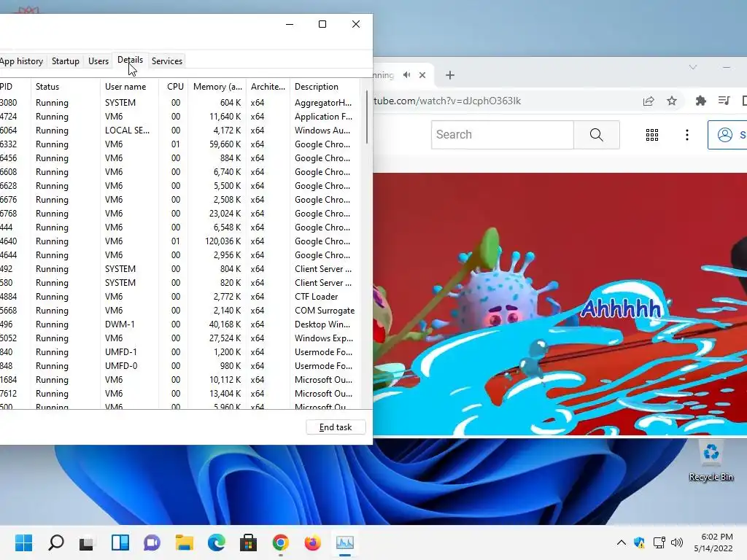The width and height of the screenshot is (747, 560).
Task: Sort processes by PID column
Action: coord(15,87)
